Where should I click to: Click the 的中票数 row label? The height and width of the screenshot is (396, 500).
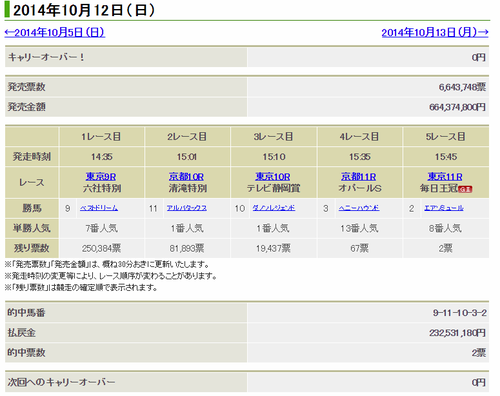tap(26, 352)
